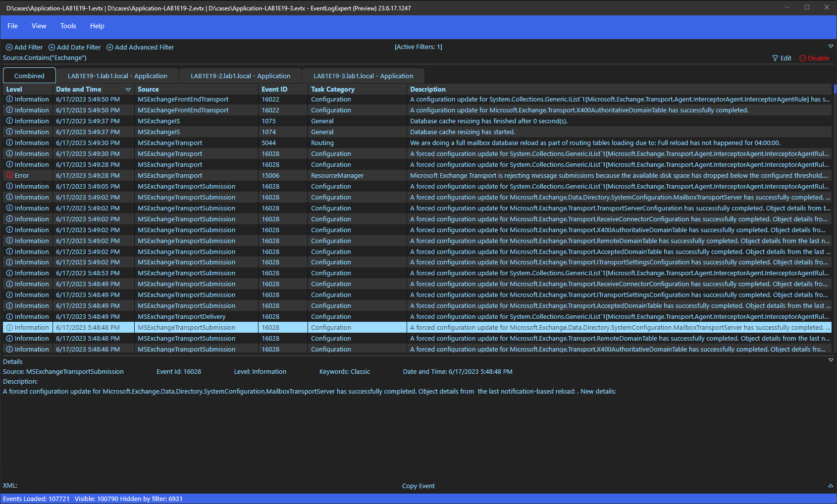Click the Add Advanced Filter plus icon
The width and height of the screenshot is (837, 504).
110,48
